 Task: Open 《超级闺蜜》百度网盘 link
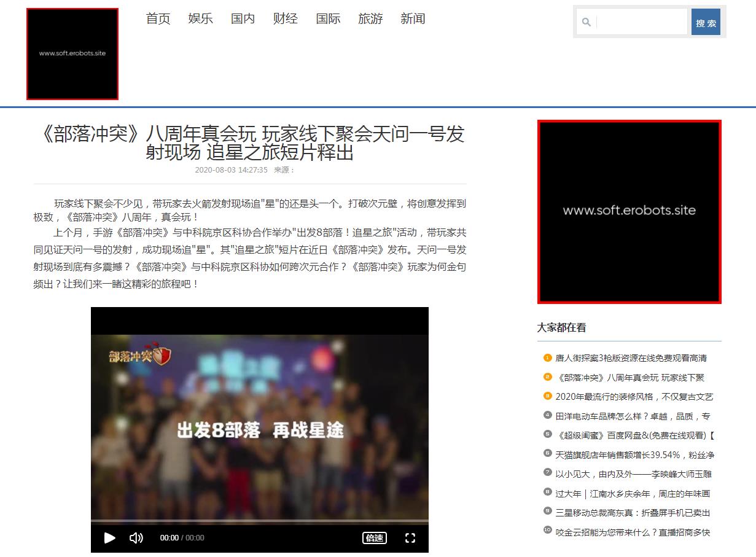tap(635, 435)
